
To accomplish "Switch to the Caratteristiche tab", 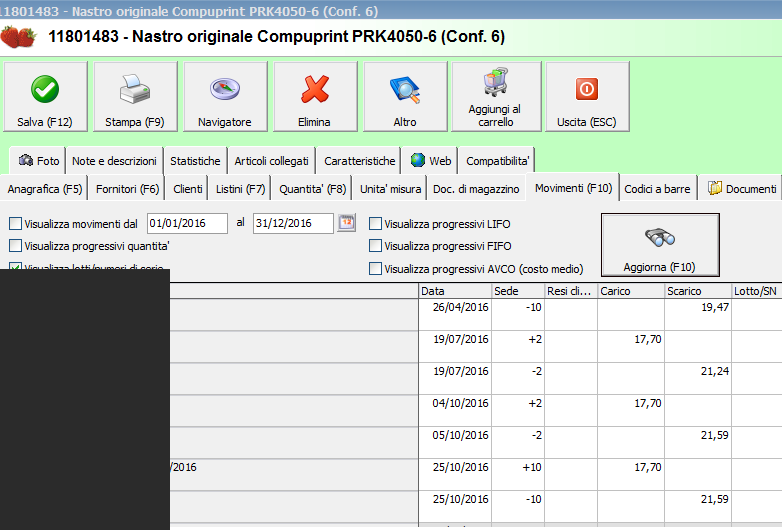I will (x=359, y=161).
